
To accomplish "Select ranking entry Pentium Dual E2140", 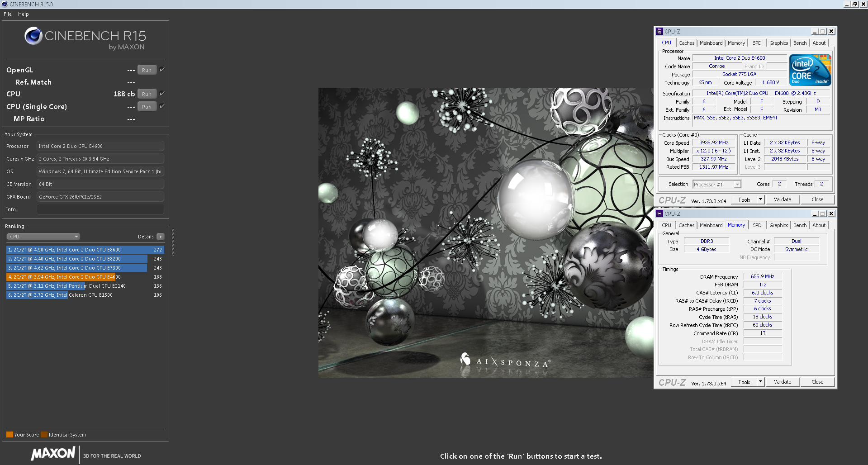I will tap(85, 286).
